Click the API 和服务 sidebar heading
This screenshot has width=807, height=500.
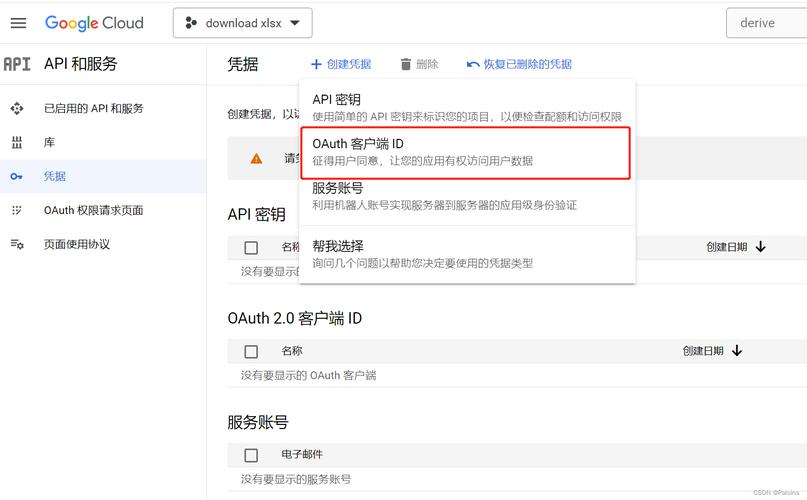81,64
